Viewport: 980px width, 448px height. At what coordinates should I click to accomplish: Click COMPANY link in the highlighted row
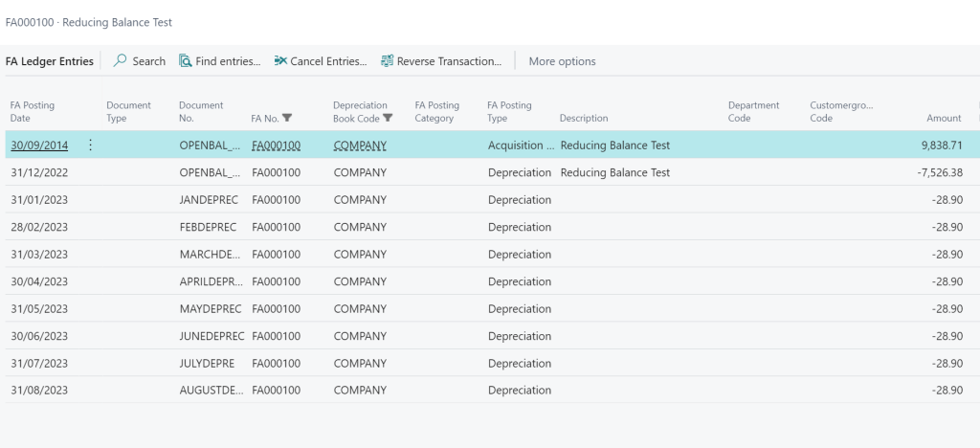pos(360,146)
